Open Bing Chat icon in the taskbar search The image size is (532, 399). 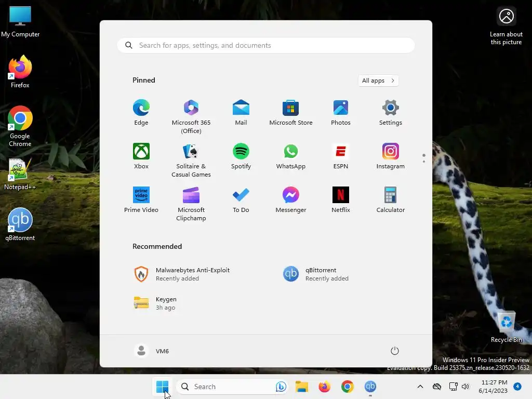(281, 387)
